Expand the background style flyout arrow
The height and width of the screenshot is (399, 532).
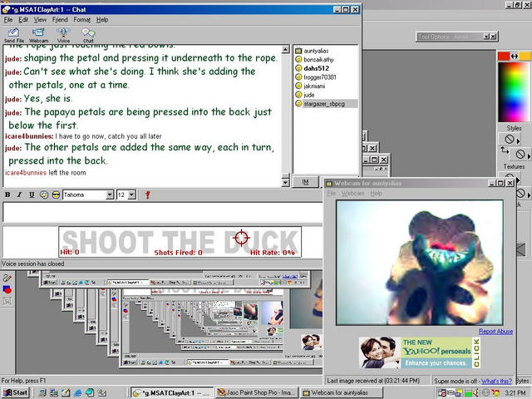click(529, 156)
